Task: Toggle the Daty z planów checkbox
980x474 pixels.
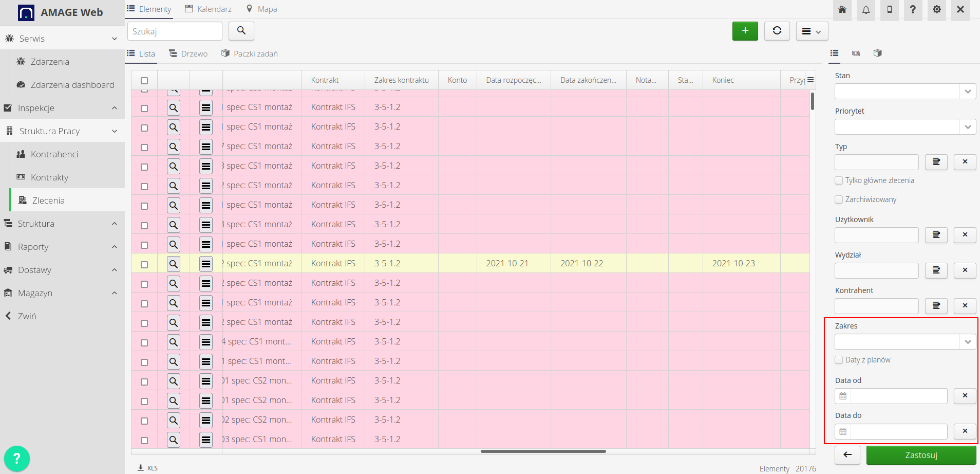Action: pos(839,359)
